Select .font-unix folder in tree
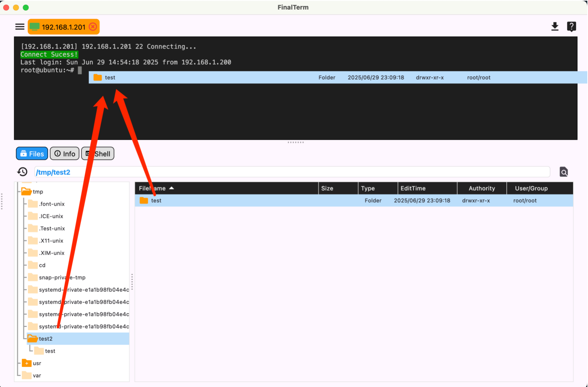 point(52,204)
